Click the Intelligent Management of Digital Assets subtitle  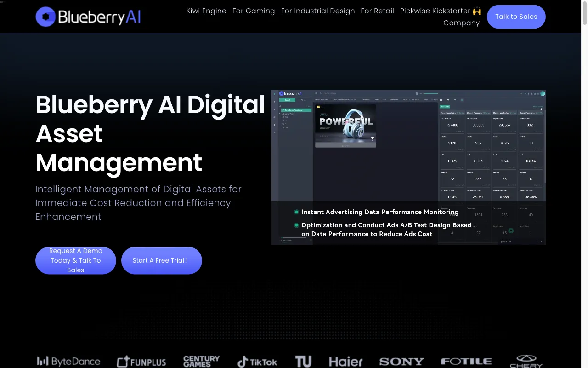138,203
